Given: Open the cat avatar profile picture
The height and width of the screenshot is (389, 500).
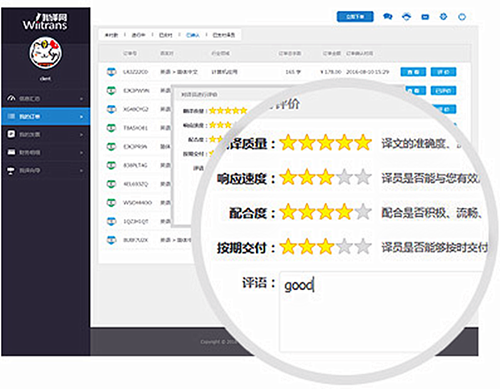Looking at the screenshot, I should (45, 53).
